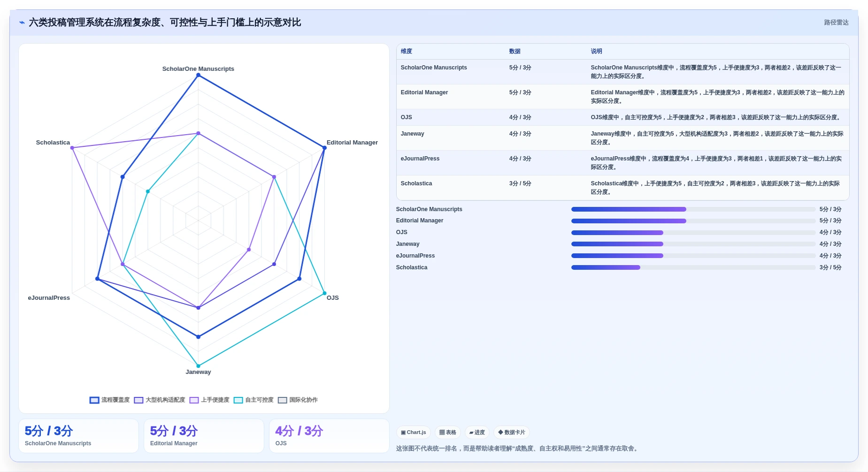Select the Janeway table row name

coord(412,134)
